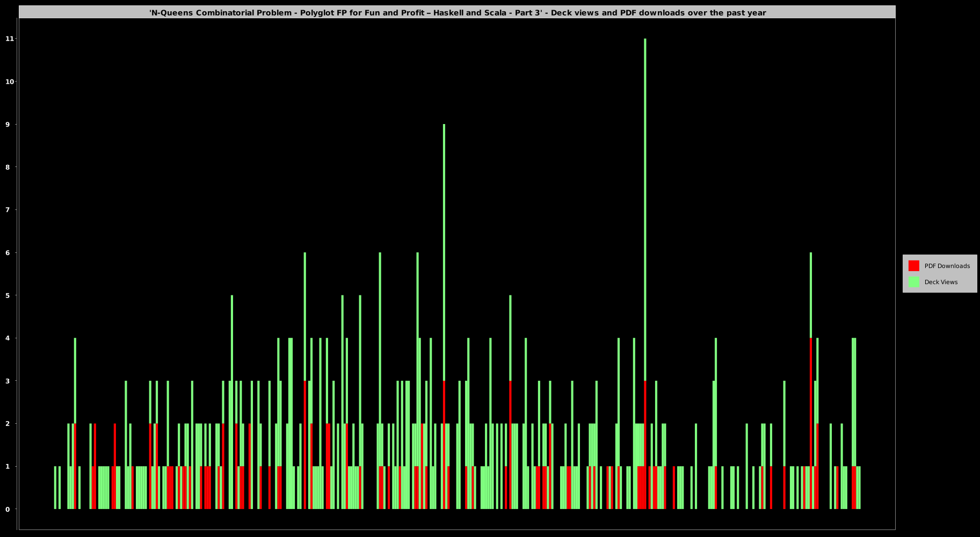Click y-axis label 5
The height and width of the screenshot is (537, 980).
pyautogui.click(x=8, y=295)
